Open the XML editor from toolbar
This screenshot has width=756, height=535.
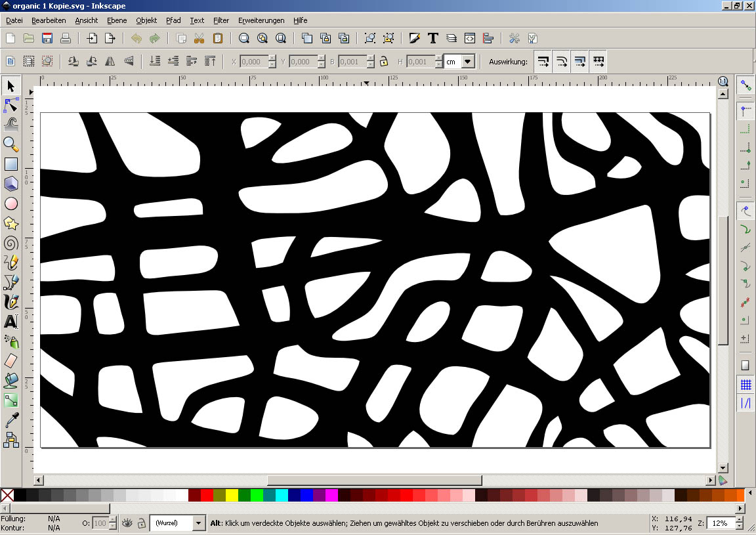pos(470,38)
